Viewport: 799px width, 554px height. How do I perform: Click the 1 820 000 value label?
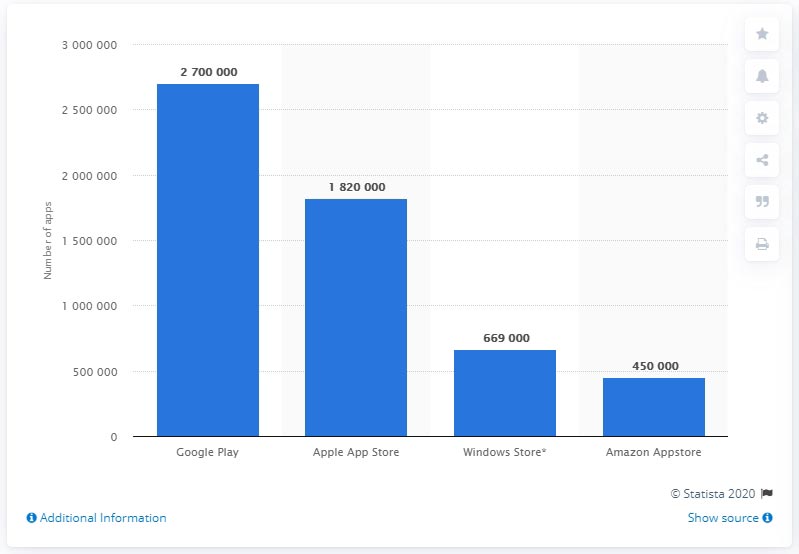(x=357, y=187)
